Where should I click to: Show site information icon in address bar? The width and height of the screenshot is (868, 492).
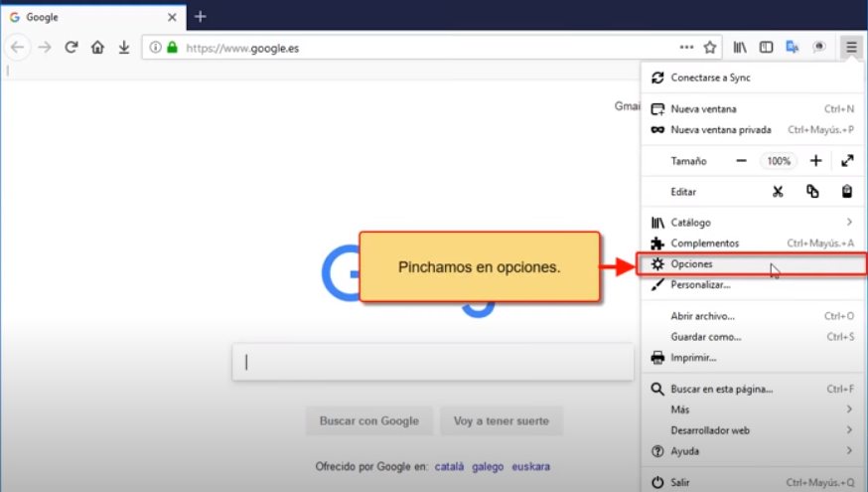click(156, 48)
